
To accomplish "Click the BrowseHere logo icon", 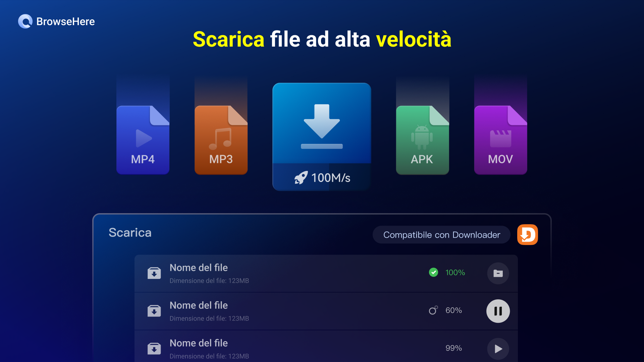I will tap(25, 21).
